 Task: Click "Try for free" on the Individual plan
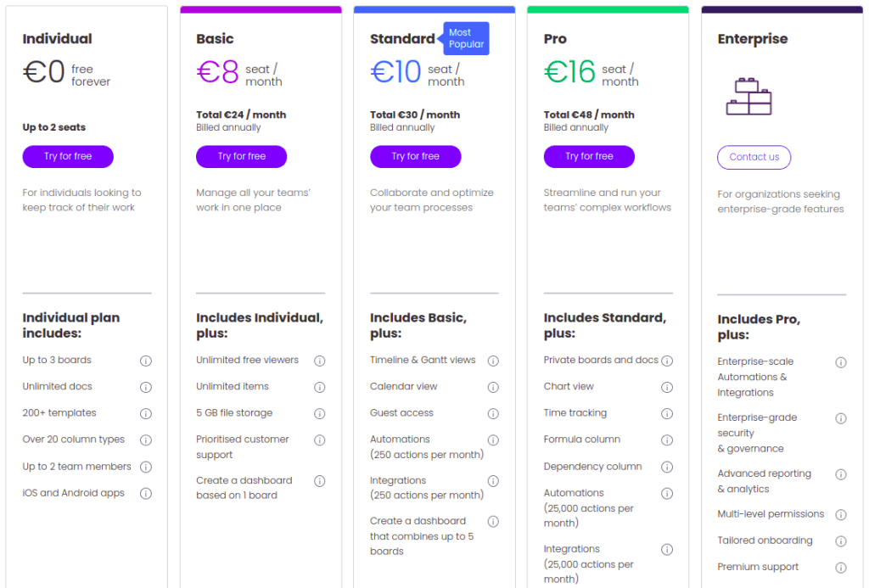pyautogui.click(x=68, y=156)
